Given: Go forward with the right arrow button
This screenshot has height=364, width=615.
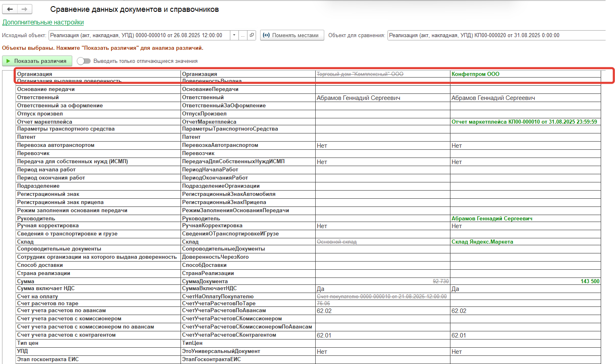Looking at the screenshot, I should click(x=25, y=9).
